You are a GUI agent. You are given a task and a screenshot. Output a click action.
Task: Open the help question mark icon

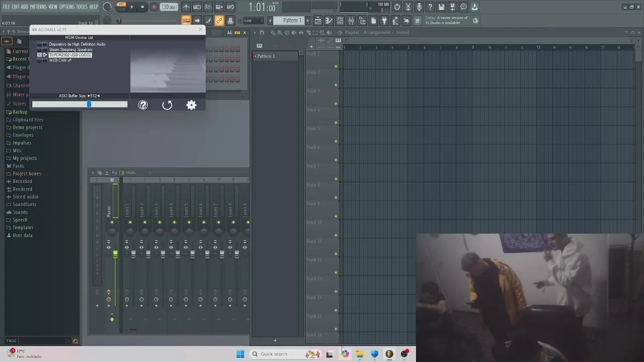[430, 7]
